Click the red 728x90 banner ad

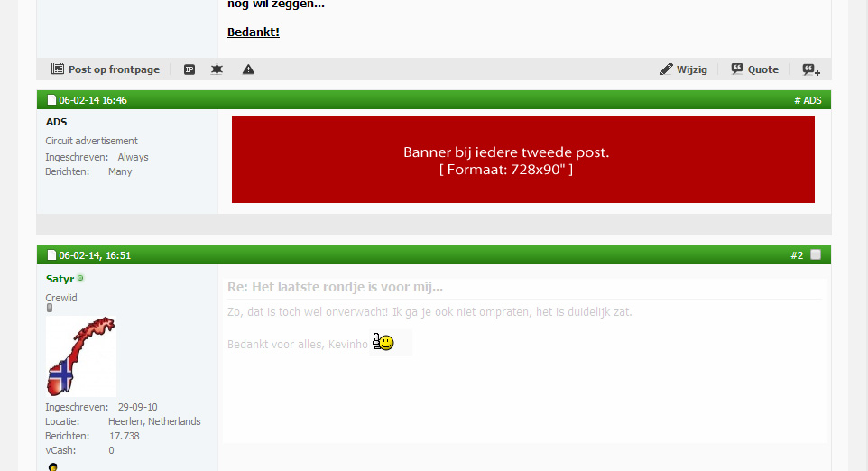pyautogui.click(x=523, y=160)
